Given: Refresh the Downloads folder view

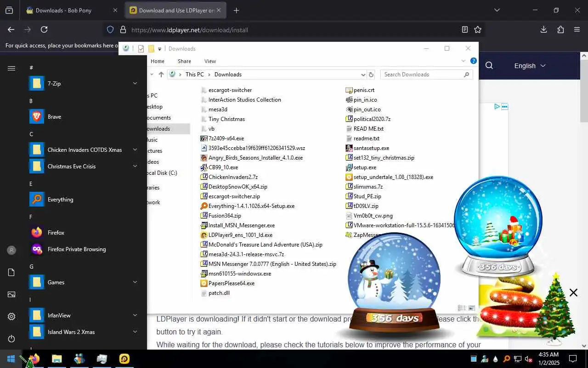Looking at the screenshot, I should tap(371, 75).
